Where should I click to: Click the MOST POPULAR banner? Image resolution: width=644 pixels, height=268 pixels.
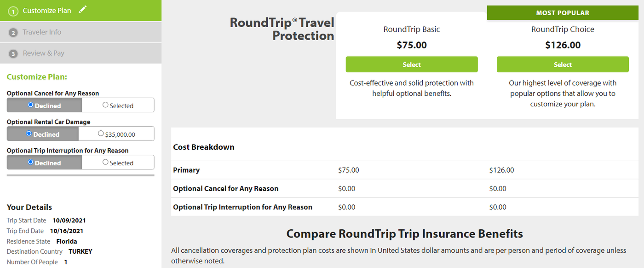(562, 12)
